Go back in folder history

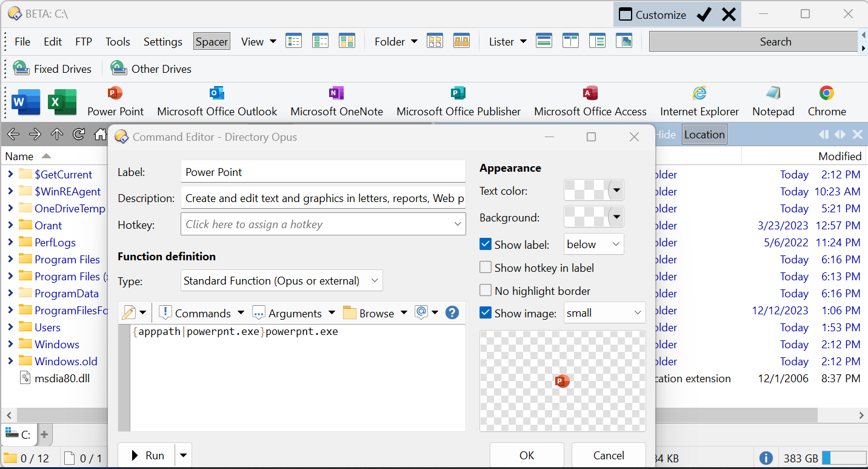(x=13, y=134)
